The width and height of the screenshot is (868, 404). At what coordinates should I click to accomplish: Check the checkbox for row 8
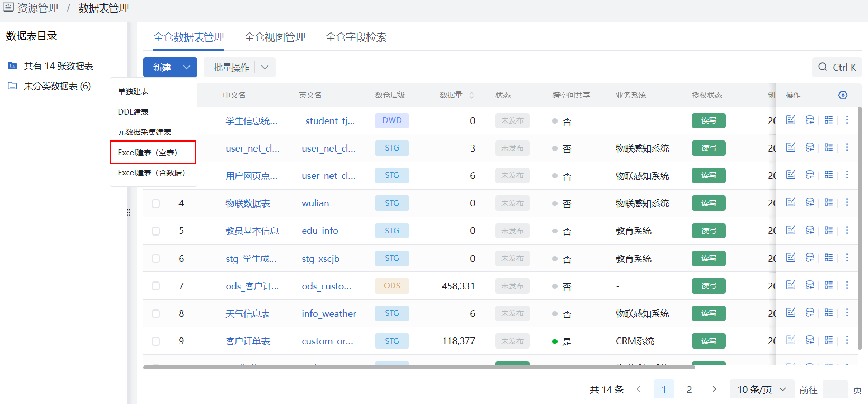156,314
